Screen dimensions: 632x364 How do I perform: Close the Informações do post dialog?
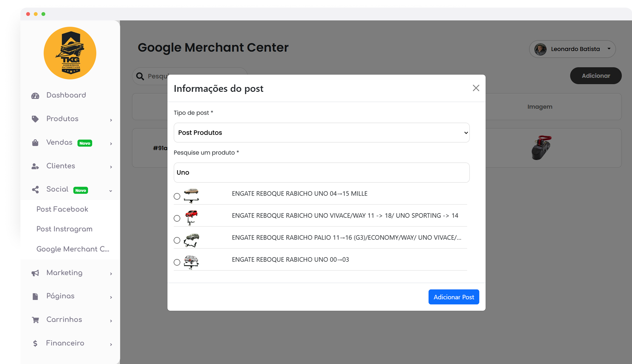click(x=476, y=88)
